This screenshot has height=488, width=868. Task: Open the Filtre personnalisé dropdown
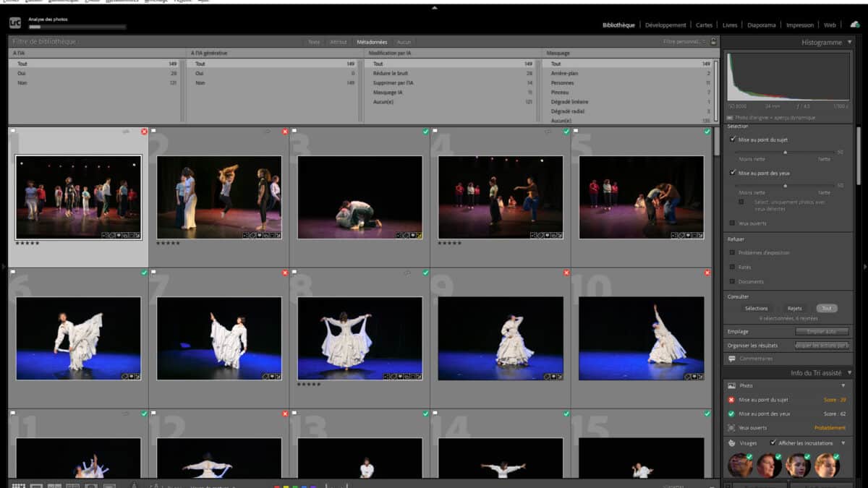685,42
